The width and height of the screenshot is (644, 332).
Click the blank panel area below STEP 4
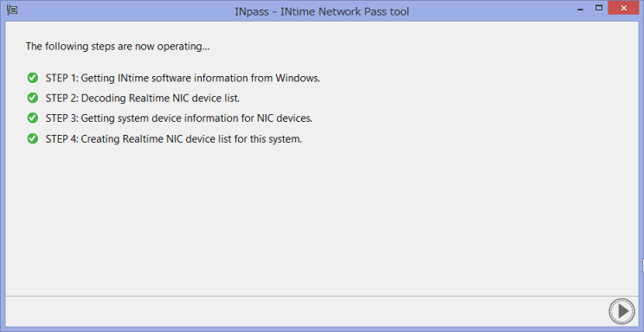click(322, 220)
